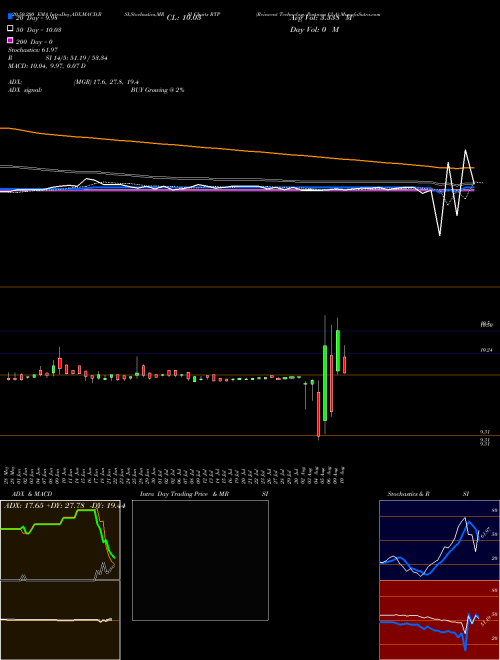Click the 61.97 value label in Stochastics panel

[x=484, y=532]
